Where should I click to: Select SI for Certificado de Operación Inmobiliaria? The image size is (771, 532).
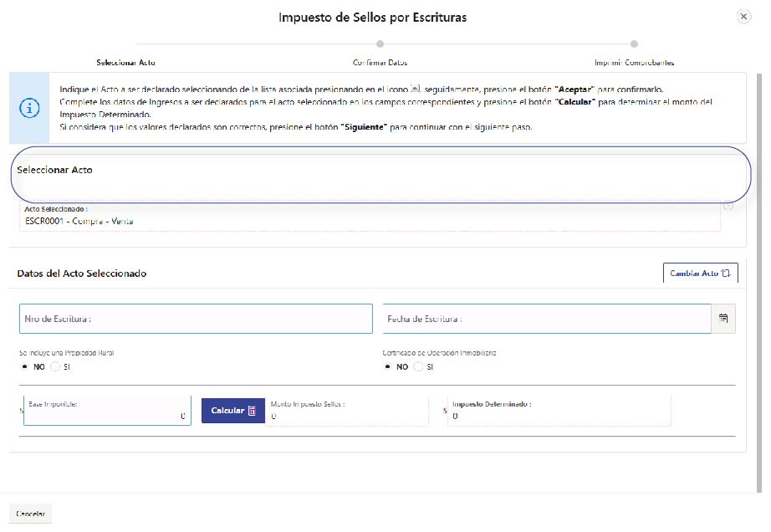point(419,366)
